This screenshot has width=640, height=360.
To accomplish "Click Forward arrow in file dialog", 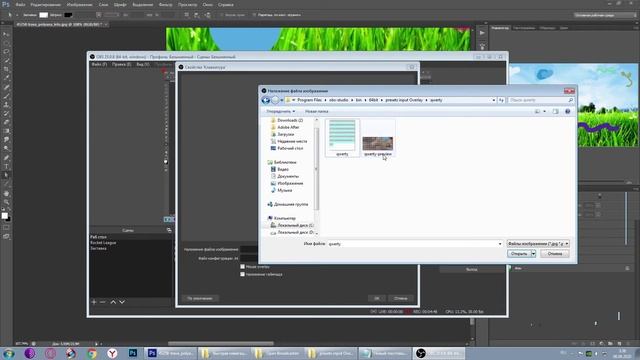I will tap(275, 100).
